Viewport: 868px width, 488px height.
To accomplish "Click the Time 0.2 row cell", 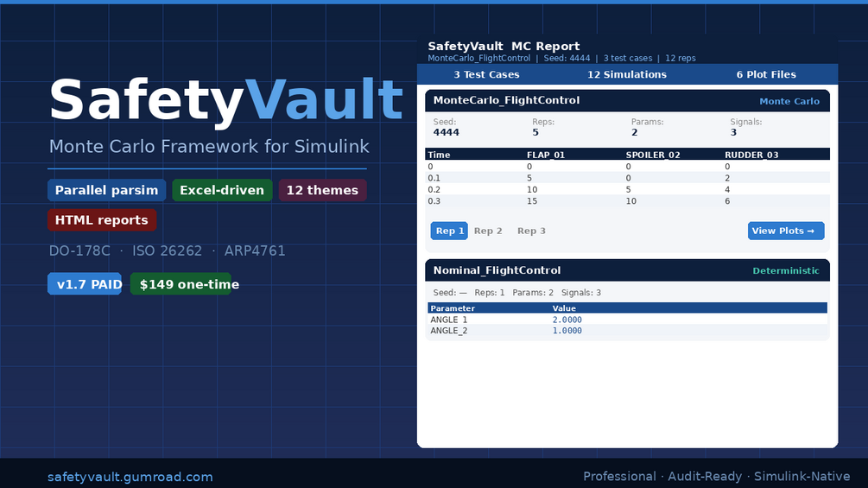I will 434,190.
